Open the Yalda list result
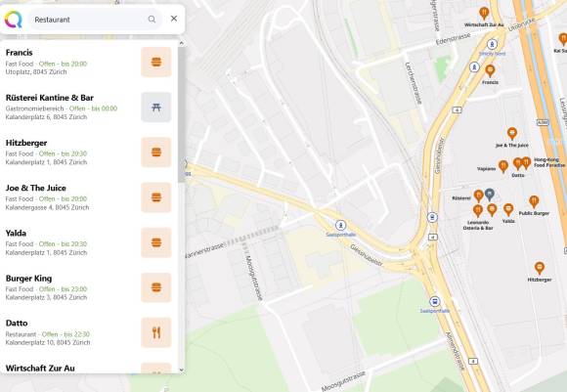The image size is (567, 392). (89, 242)
